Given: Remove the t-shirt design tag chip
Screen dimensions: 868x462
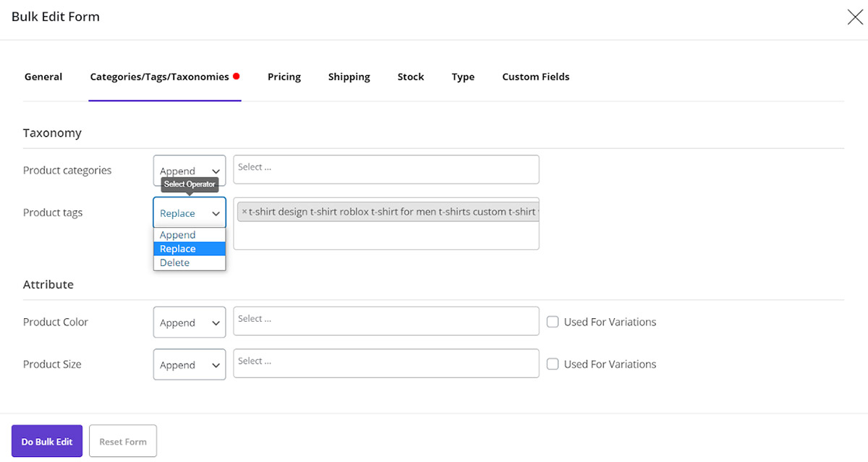Looking at the screenshot, I should [244, 212].
